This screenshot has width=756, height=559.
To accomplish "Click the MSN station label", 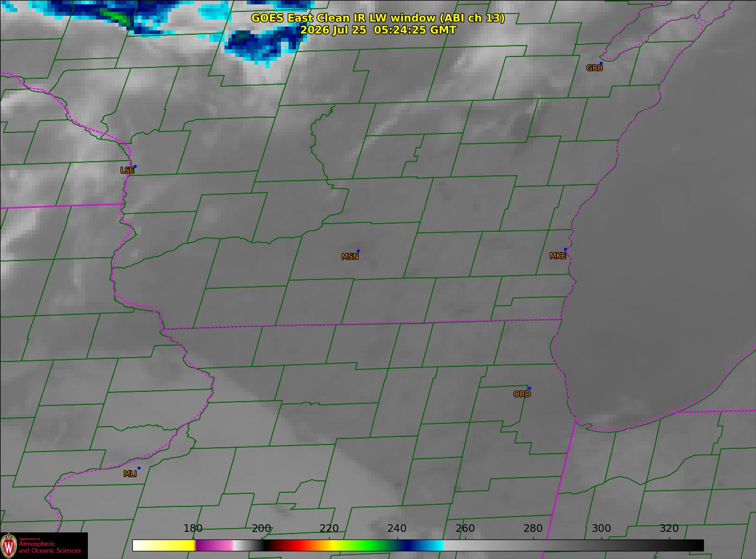I will [350, 257].
